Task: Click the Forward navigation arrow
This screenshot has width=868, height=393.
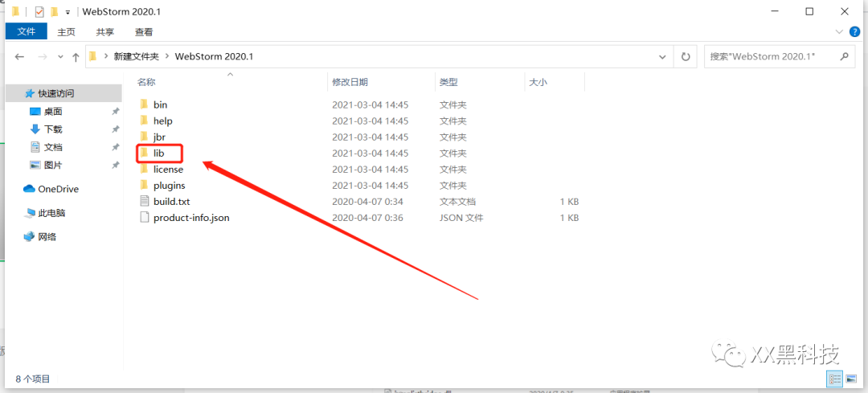Action: point(42,56)
